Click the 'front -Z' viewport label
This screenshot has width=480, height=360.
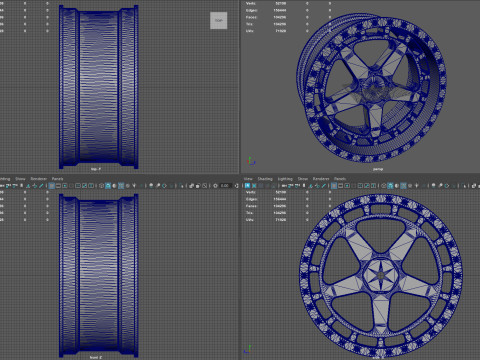click(96, 357)
